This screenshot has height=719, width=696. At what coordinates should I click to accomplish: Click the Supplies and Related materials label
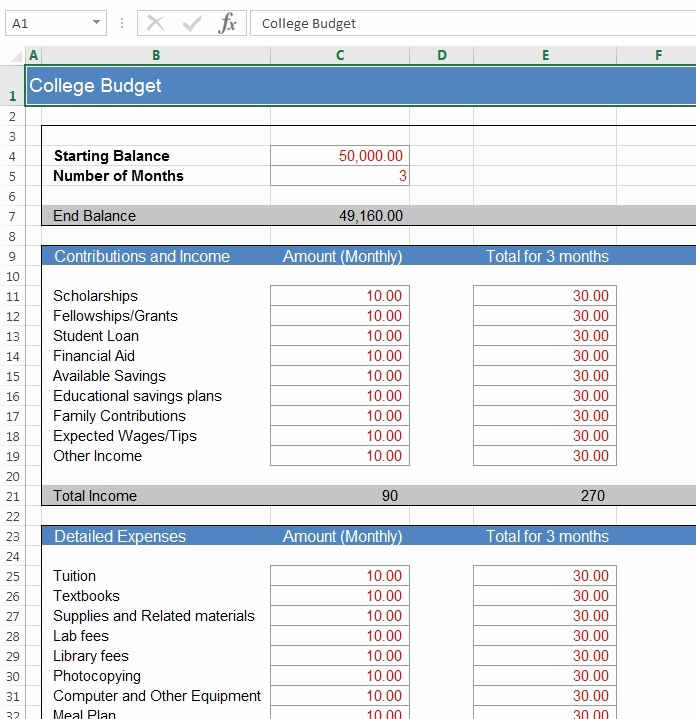154,616
